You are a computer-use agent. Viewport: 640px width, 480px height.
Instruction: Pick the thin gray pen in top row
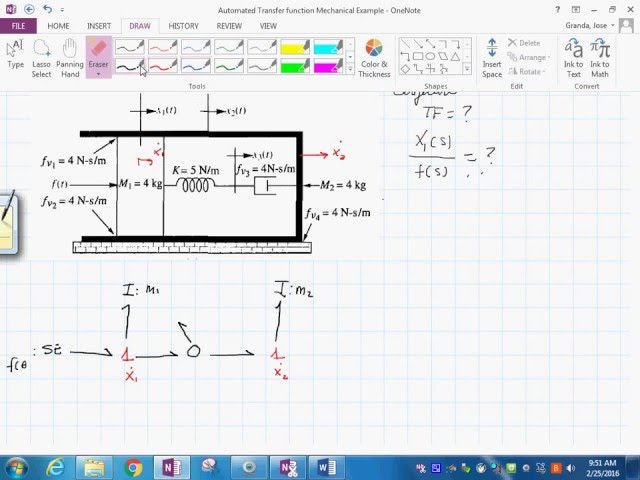pyautogui.click(x=262, y=47)
